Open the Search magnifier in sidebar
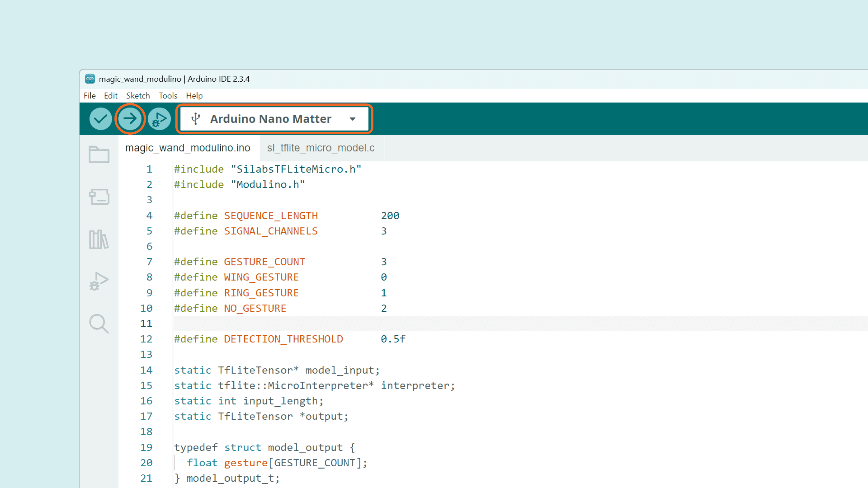The height and width of the screenshot is (488, 868). 99,324
